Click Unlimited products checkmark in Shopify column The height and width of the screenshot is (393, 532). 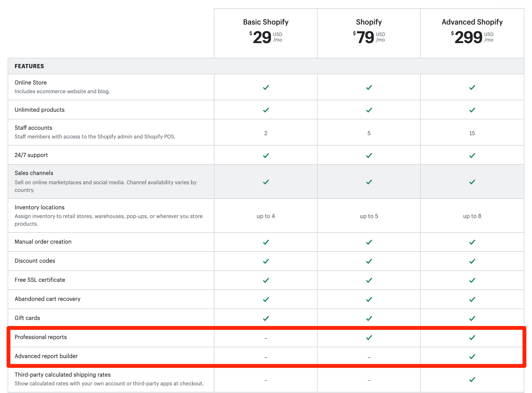point(369,110)
